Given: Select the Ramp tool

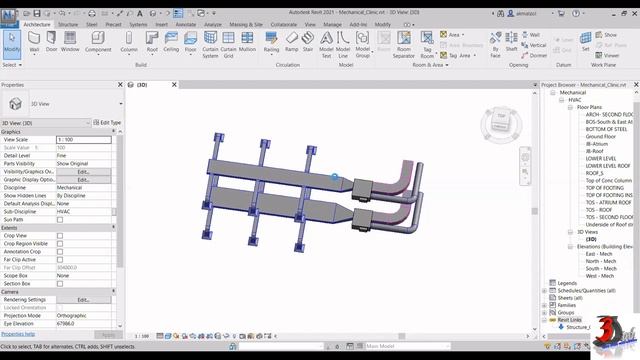Looking at the screenshot, I should click(x=291, y=42).
